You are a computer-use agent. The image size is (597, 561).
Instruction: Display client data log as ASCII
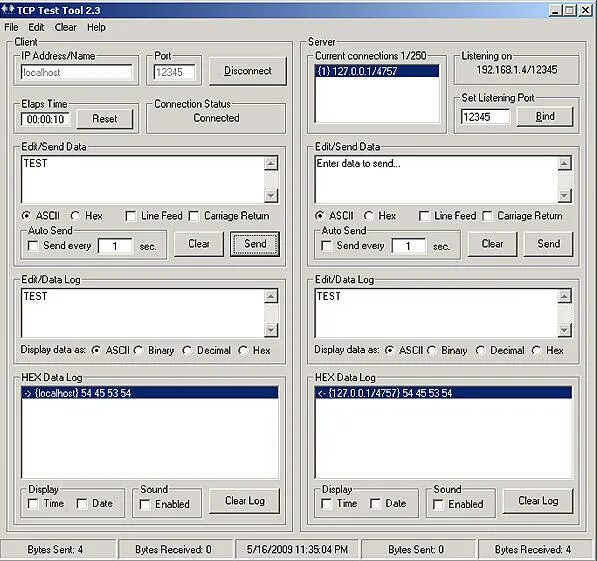pyautogui.click(x=96, y=350)
